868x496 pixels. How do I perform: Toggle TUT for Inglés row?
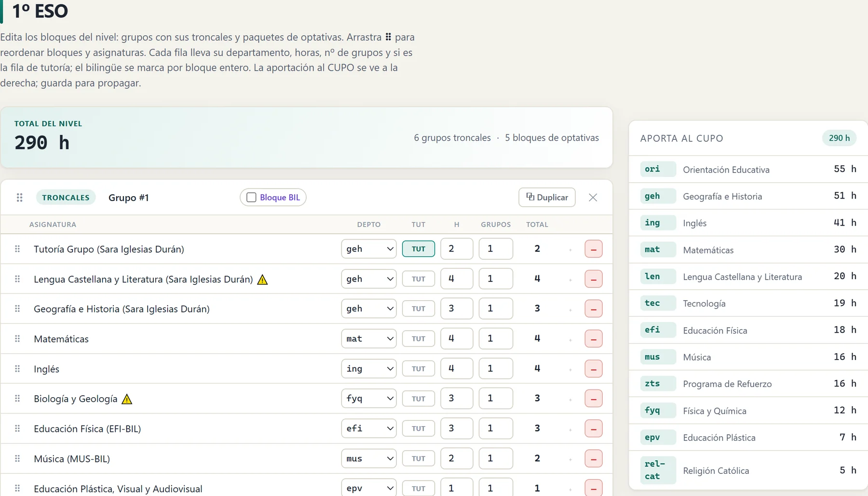click(419, 369)
